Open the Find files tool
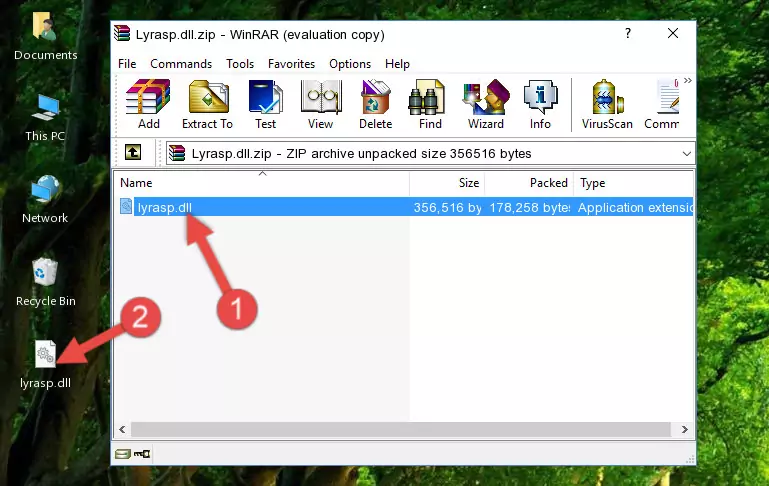The height and width of the screenshot is (486, 769). point(430,104)
